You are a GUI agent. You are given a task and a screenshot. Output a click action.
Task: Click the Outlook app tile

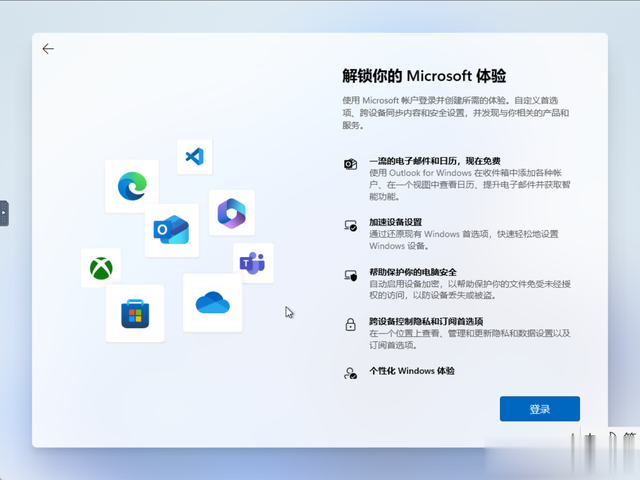(172, 230)
